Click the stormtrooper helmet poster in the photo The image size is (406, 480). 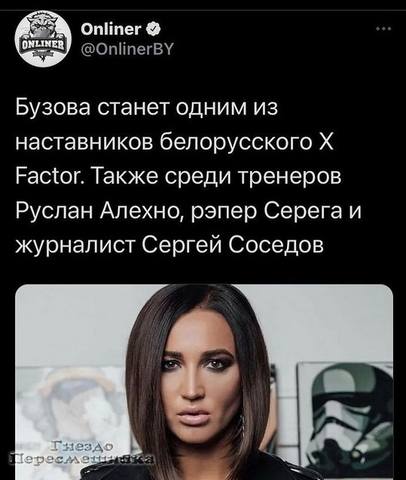[x=346, y=419]
